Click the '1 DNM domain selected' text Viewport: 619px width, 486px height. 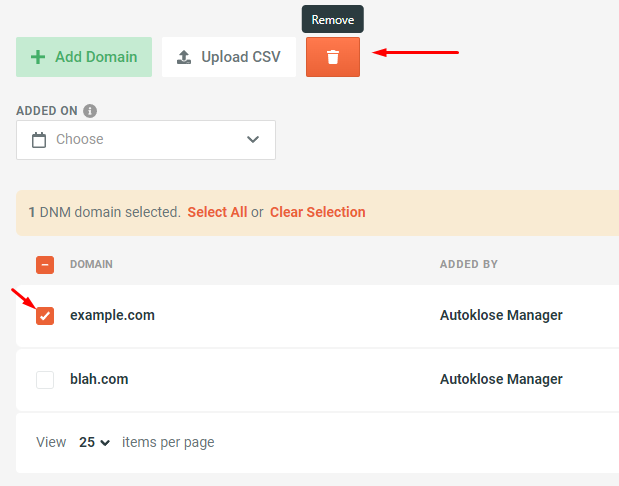(105, 212)
